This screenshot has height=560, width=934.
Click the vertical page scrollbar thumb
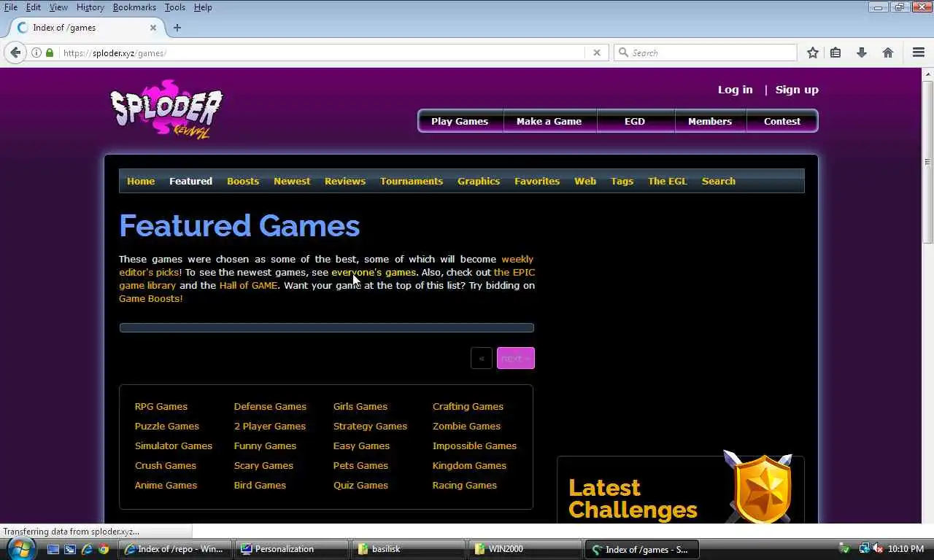[928, 161]
